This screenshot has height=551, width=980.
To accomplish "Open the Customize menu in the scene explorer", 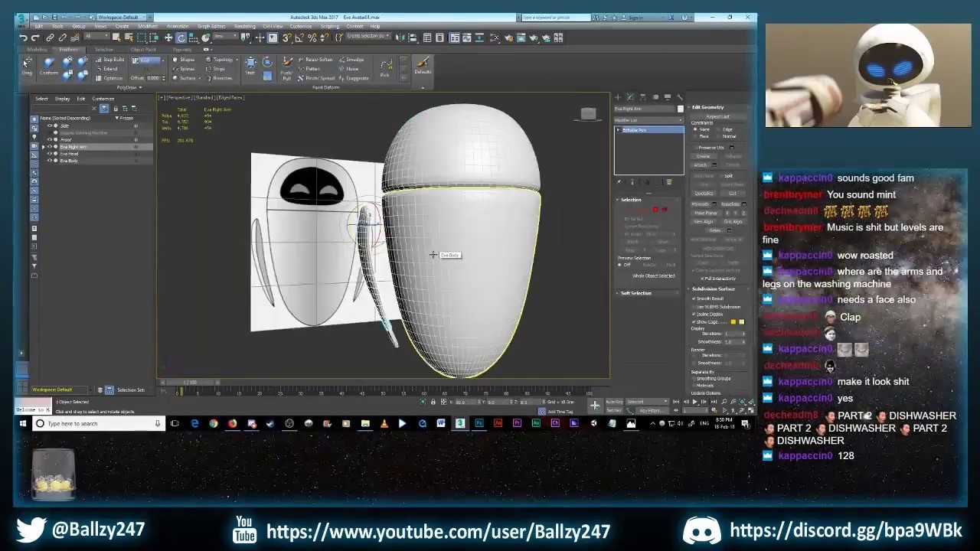I will tap(103, 99).
